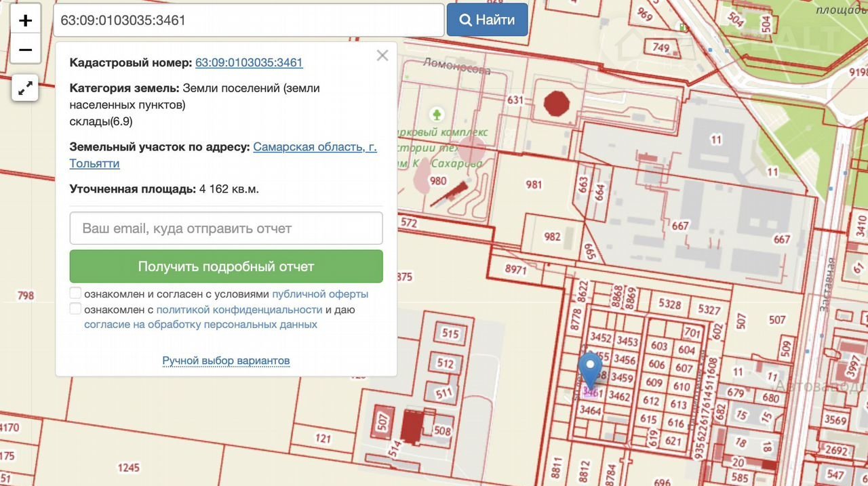
Task: Open cadastral number 63:09:0103035:3461 link
Action: (249, 62)
